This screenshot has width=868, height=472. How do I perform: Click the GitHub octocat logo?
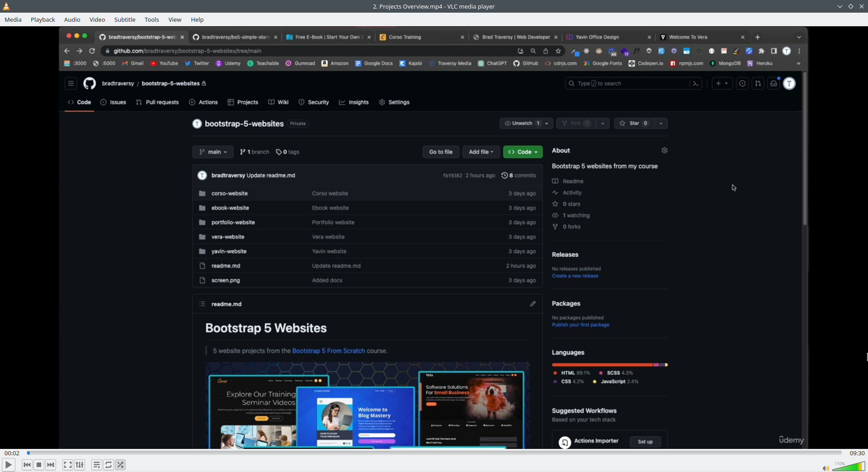tap(90, 83)
